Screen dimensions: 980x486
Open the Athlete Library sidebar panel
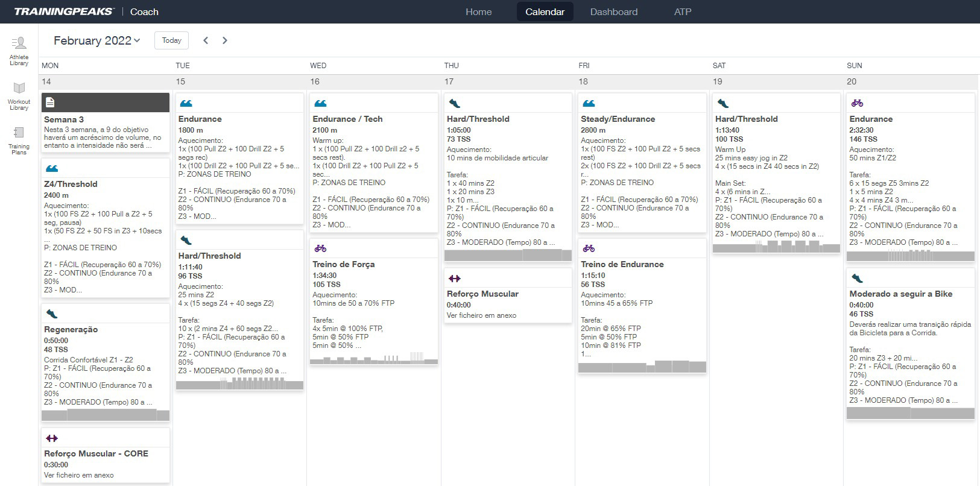pos(19,51)
